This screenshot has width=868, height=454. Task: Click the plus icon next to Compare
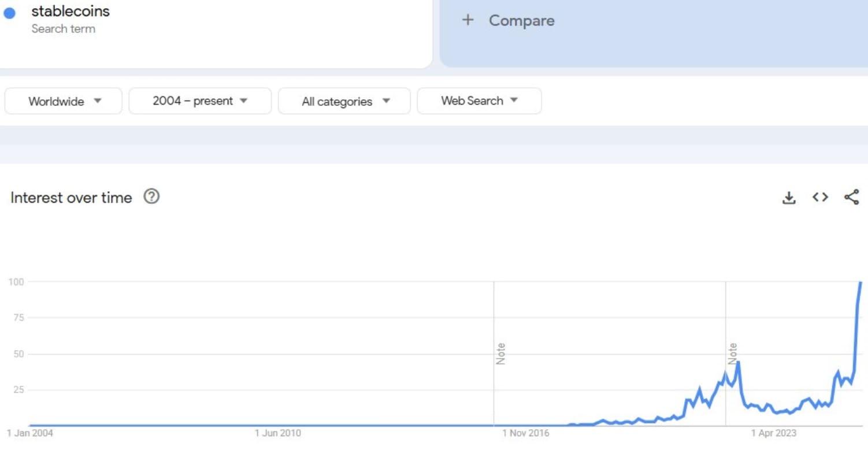tap(468, 20)
